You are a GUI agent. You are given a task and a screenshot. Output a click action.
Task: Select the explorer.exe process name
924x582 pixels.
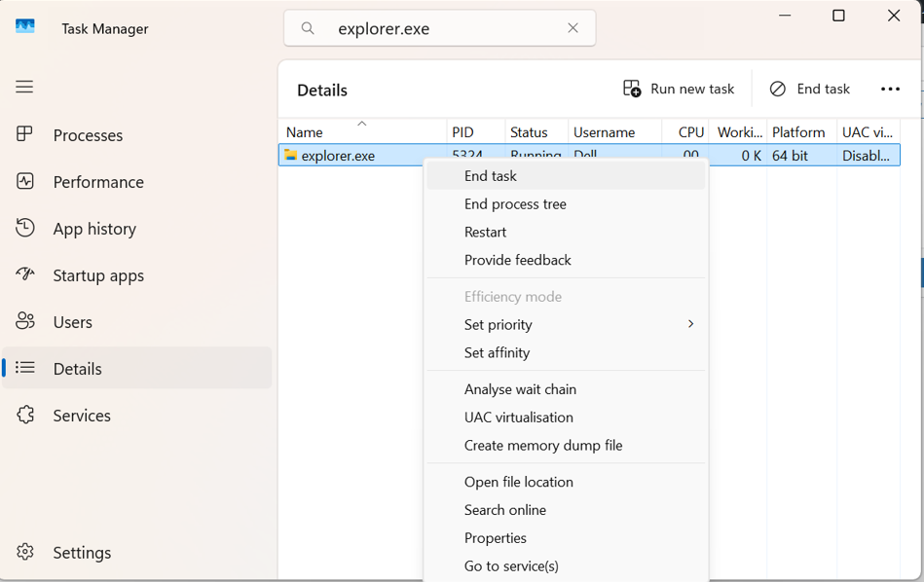338,156
